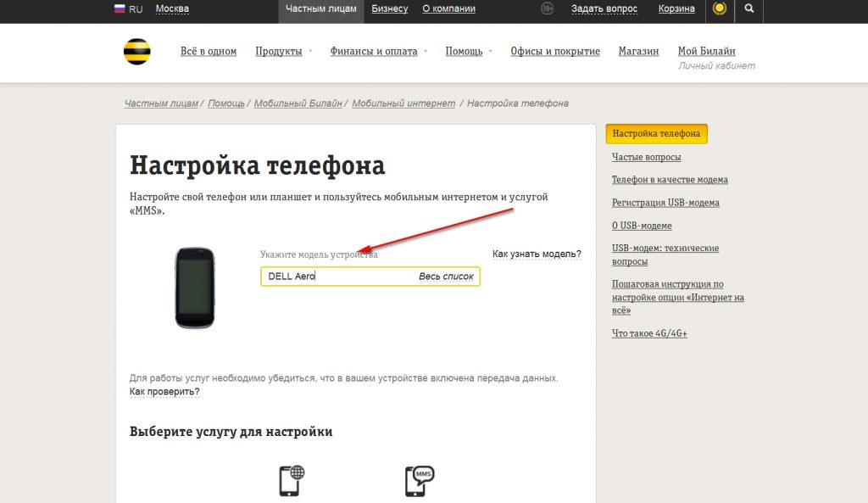Open Весь список device list

coord(446,276)
